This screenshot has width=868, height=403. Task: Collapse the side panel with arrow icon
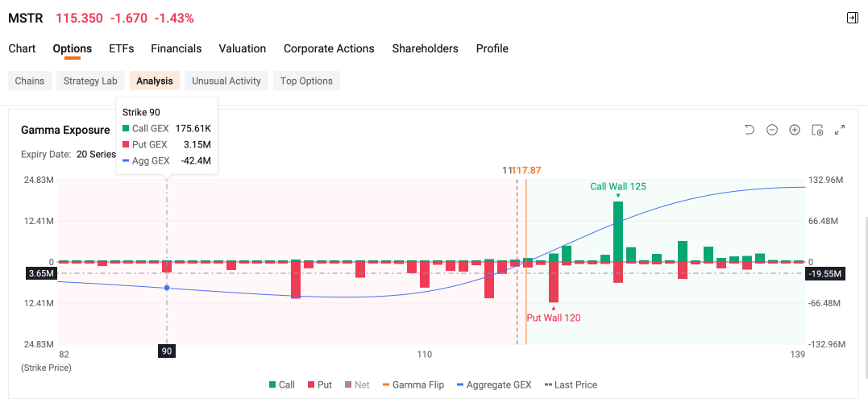(x=852, y=18)
